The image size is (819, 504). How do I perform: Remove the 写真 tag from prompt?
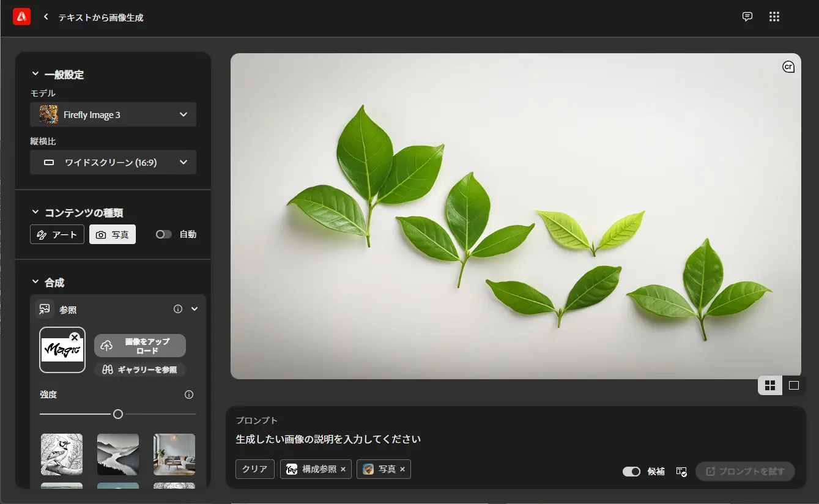point(402,469)
